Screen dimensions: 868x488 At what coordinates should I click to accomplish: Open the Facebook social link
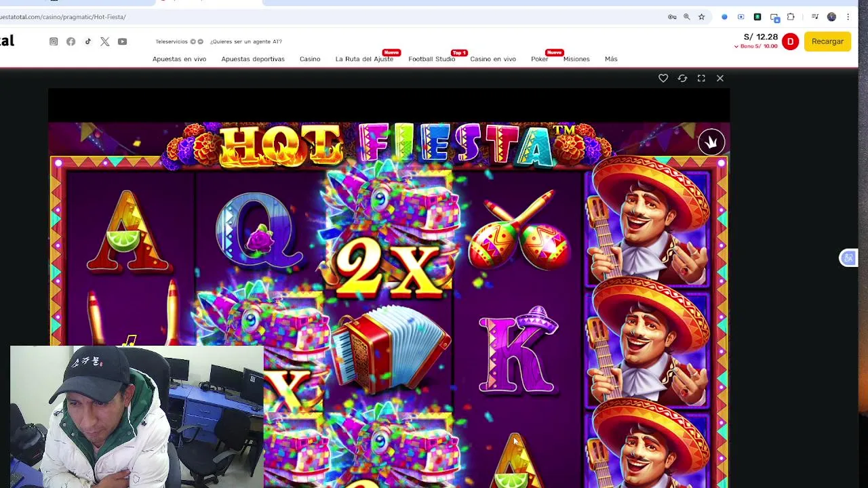click(x=71, y=41)
